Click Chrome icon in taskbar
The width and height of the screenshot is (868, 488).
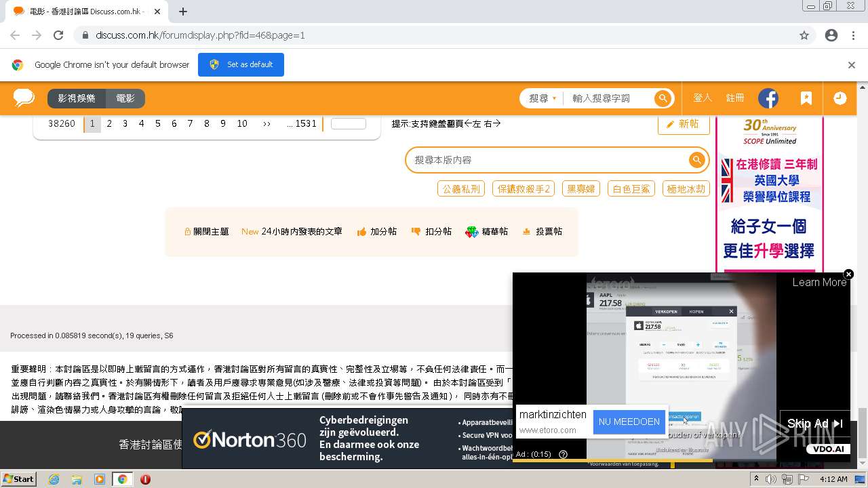coord(122,479)
